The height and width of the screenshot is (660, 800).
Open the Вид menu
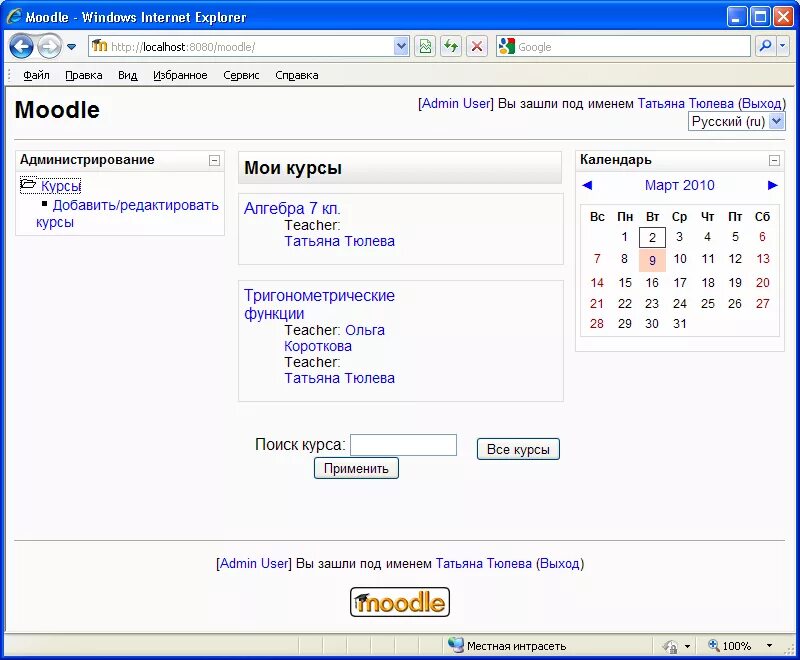[x=128, y=75]
